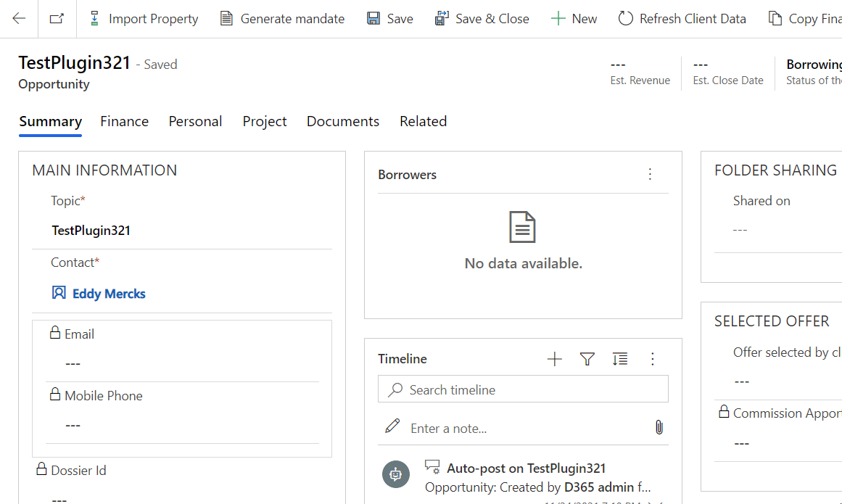Expand the Related tab menu
Image resolution: width=842 pixels, height=504 pixels.
click(423, 122)
